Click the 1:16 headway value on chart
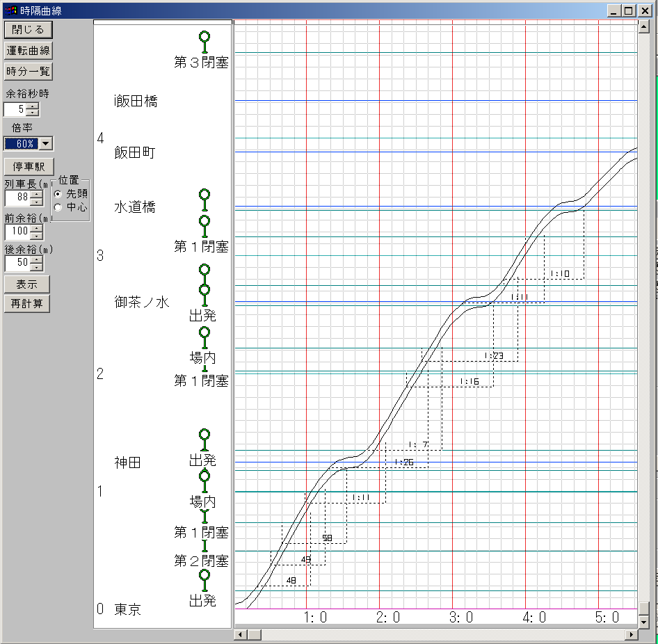The image size is (658, 644). pos(470,381)
